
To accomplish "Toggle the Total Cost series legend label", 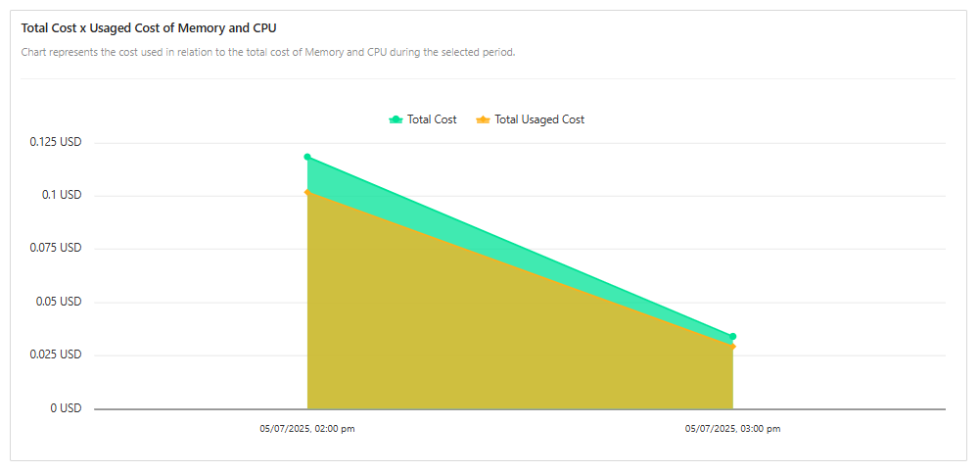I will coord(432,119).
